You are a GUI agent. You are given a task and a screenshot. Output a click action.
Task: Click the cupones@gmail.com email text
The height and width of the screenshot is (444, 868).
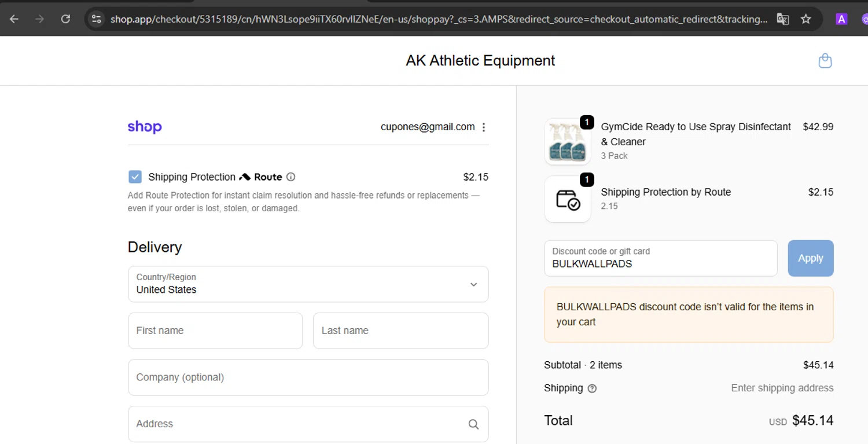[x=428, y=127]
